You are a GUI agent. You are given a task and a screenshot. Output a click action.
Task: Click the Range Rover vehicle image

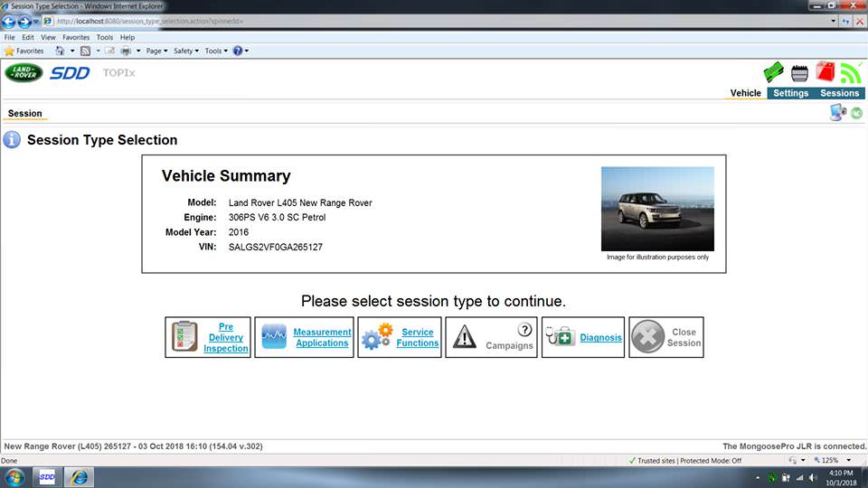click(x=657, y=209)
